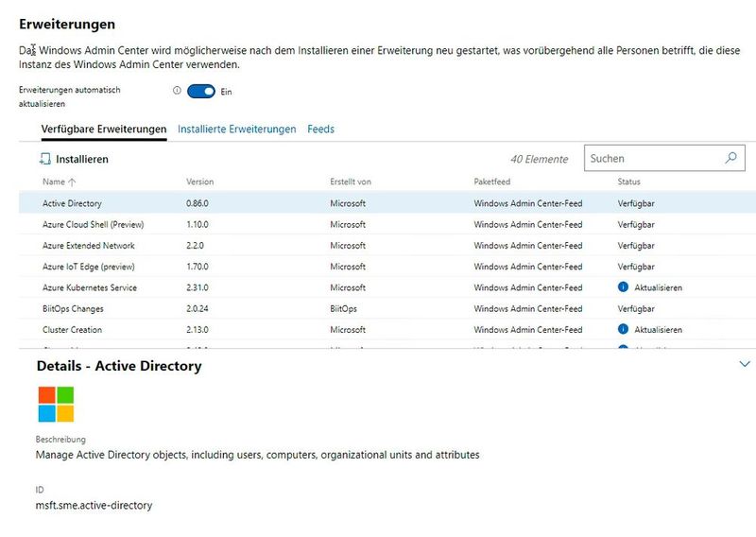Open the Feeds tab

320,129
